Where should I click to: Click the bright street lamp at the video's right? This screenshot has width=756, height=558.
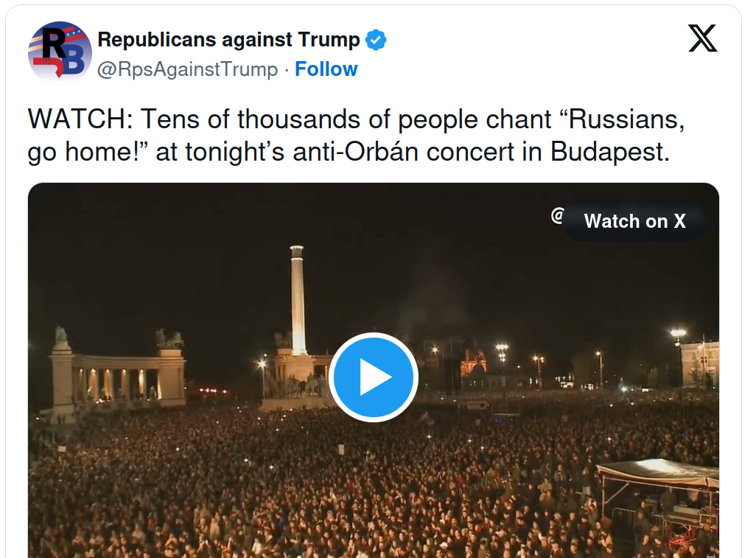coord(677,334)
